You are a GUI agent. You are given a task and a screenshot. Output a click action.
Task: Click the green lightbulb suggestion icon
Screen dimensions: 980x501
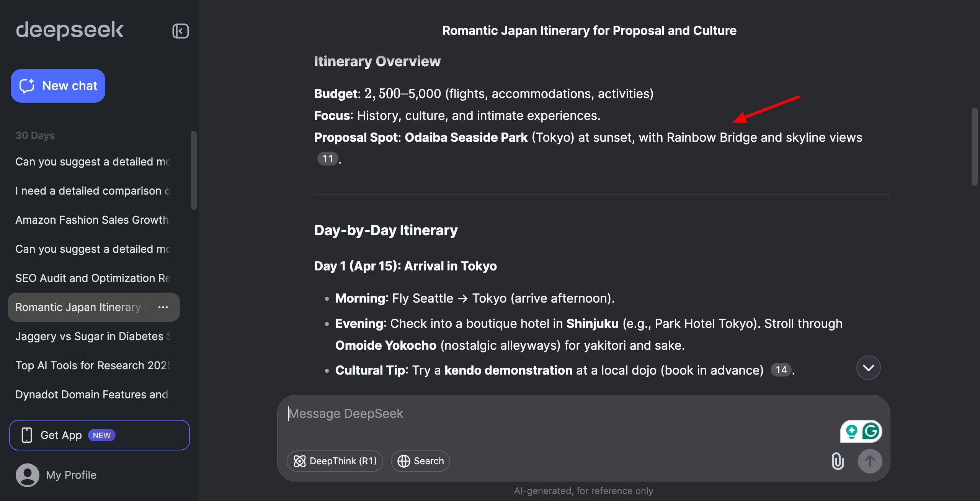coord(851,431)
